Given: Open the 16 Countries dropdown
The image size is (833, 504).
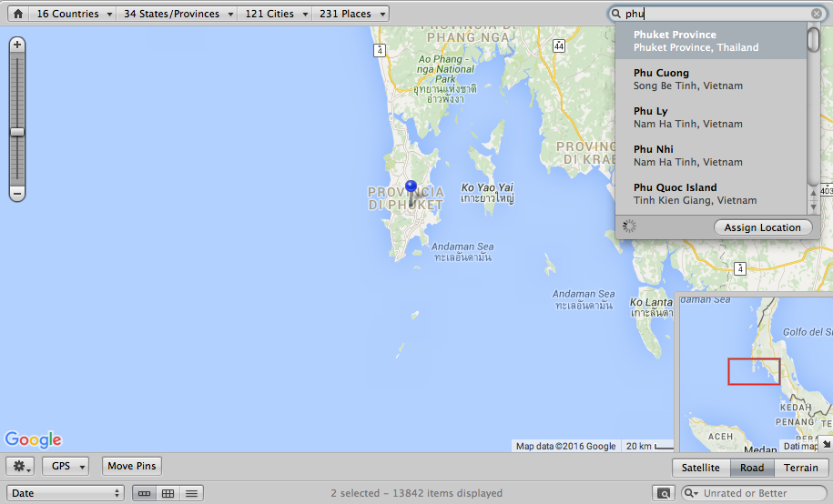Looking at the screenshot, I should 73,14.
